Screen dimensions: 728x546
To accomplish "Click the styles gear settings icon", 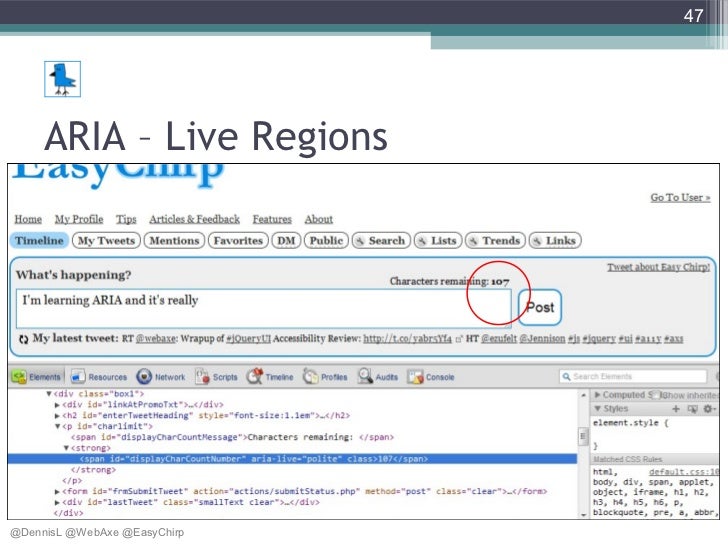I will pyautogui.click(x=708, y=409).
